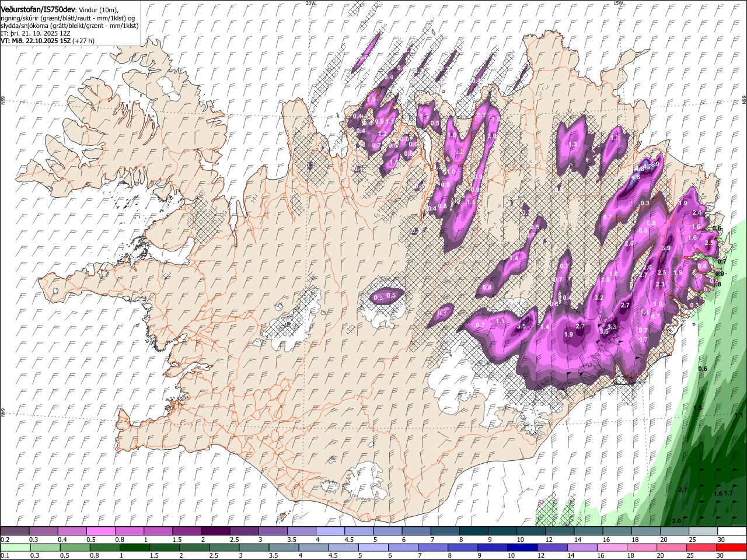
Task: Click the 3.3 snowfall value on the map
Action: (612, 327)
